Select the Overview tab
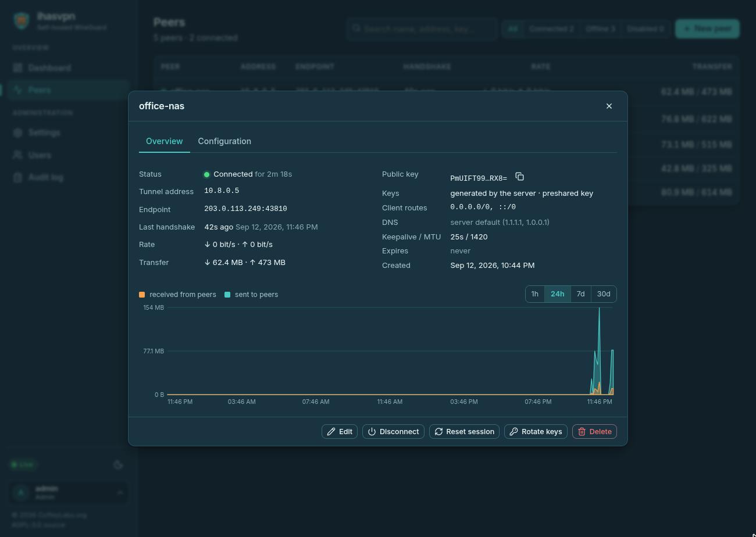Viewport: 756px width, 537px height. tap(164, 141)
